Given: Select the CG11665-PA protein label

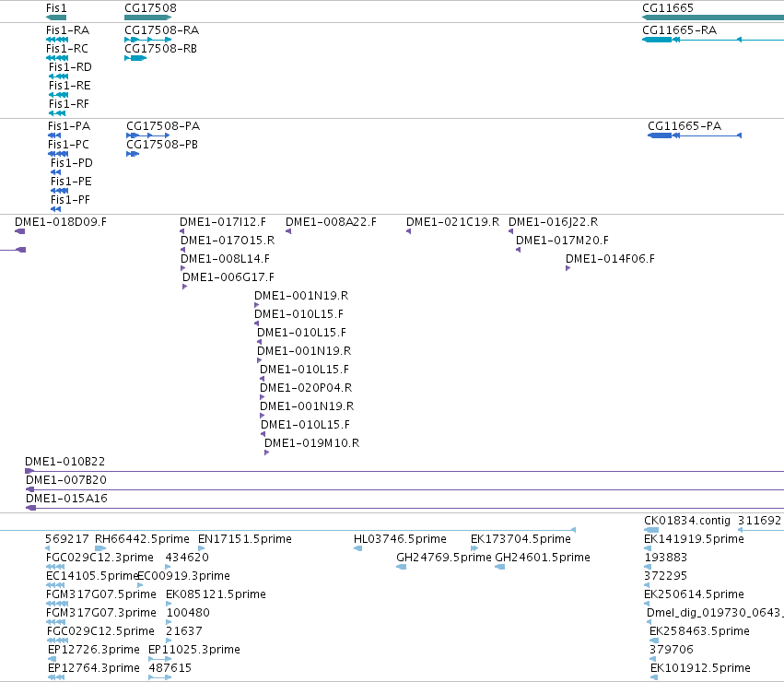Looking at the screenshot, I should (x=685, y=126).
